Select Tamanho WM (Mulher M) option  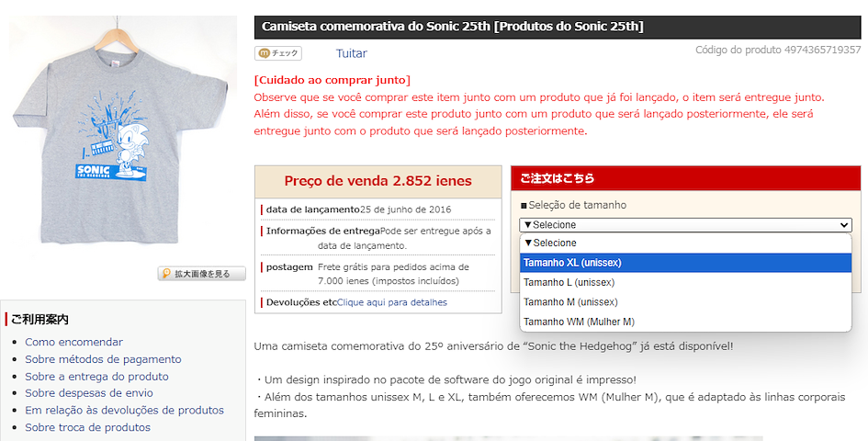685,322
